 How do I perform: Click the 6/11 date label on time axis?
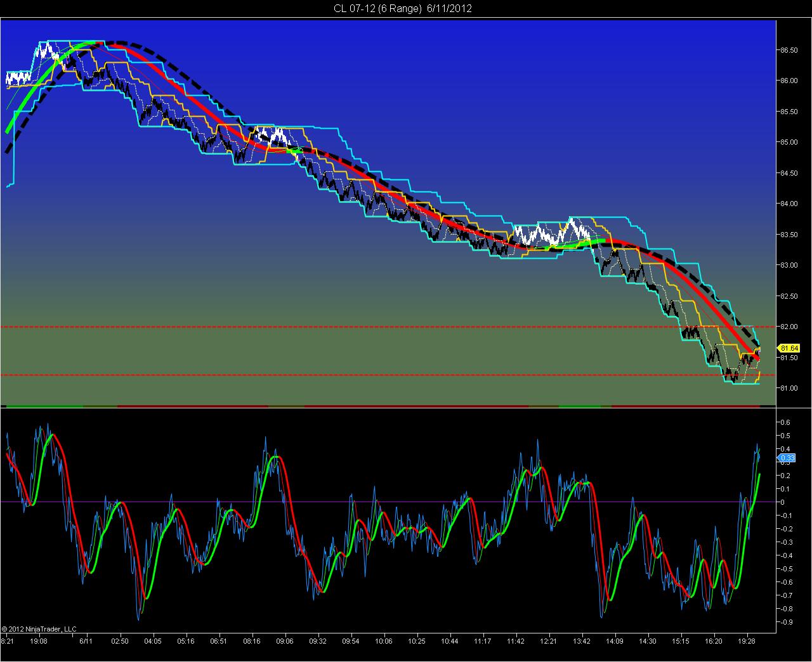click(87, 641)
